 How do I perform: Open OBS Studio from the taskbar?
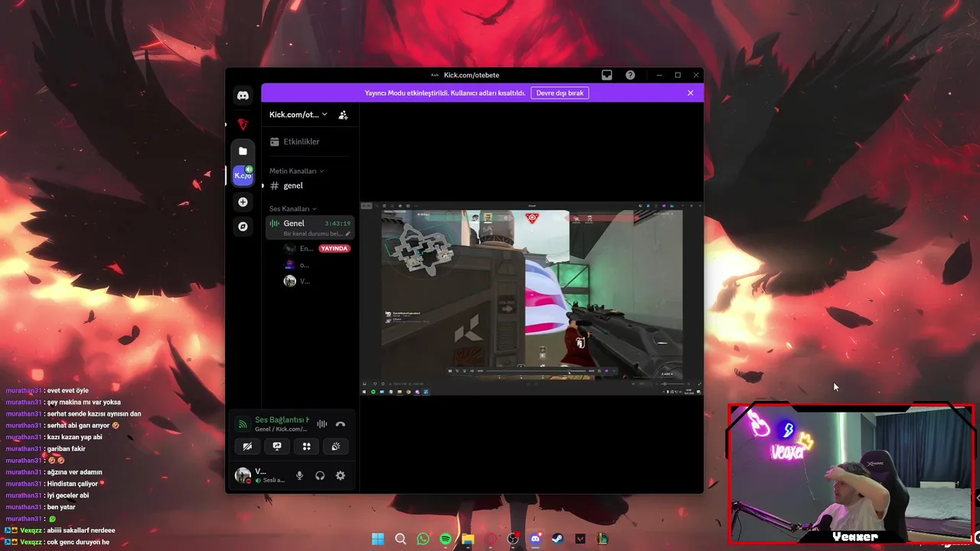tap(513, 539)
